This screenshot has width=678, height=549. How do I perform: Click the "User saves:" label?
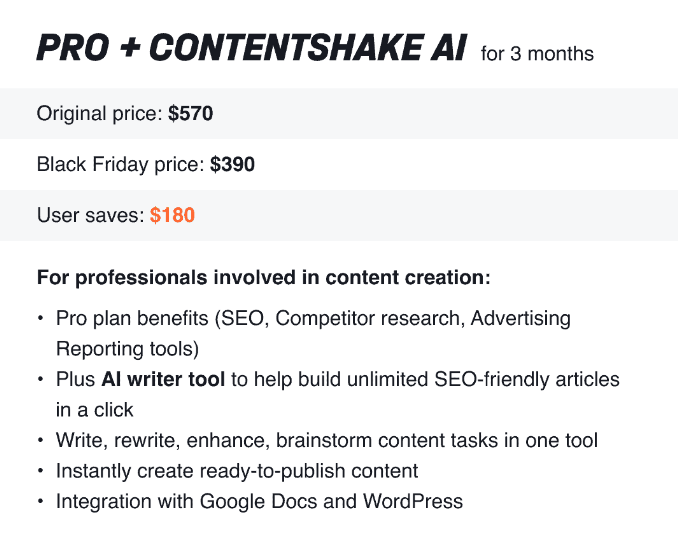(91, 215)
